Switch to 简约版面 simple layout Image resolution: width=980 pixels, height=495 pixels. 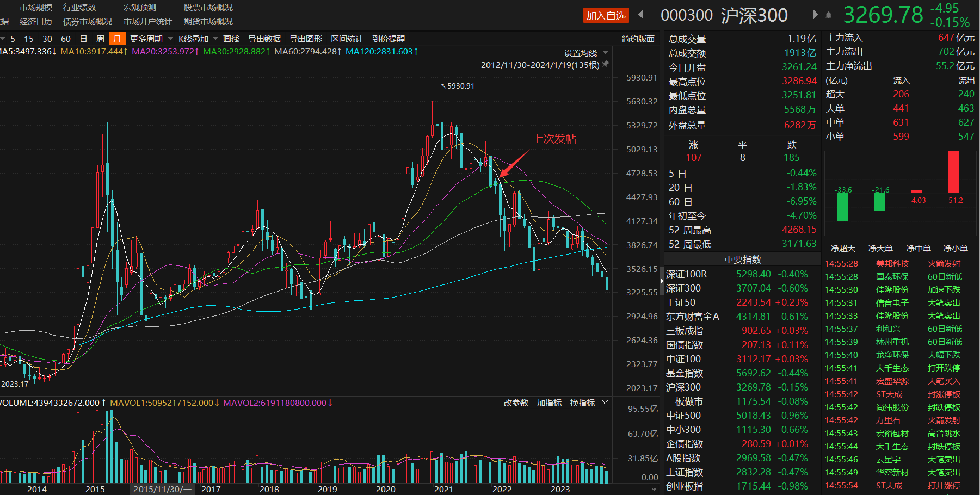pyautogui.click(x=638, y=39)
